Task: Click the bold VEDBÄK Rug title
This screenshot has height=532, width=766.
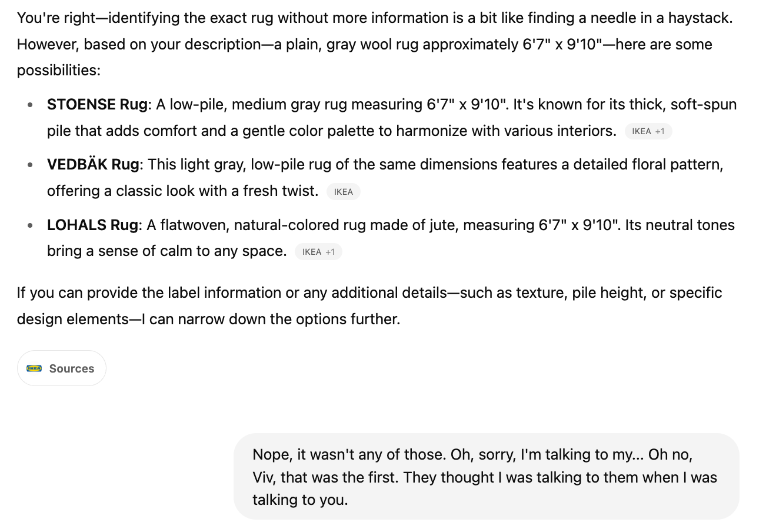Action: point(93,165)
